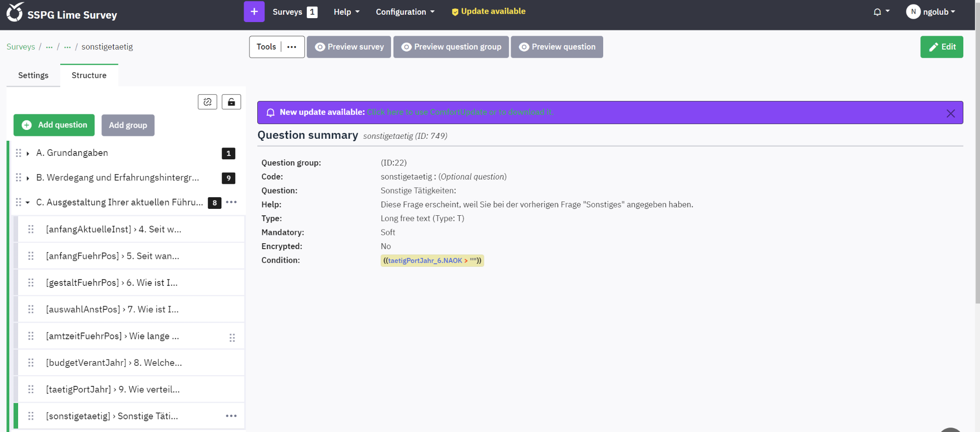This screenshot has width=980, height=432.
Task: Click left drag handle of amtzeitFuehrPos question
Action: [x=31, y=336]
